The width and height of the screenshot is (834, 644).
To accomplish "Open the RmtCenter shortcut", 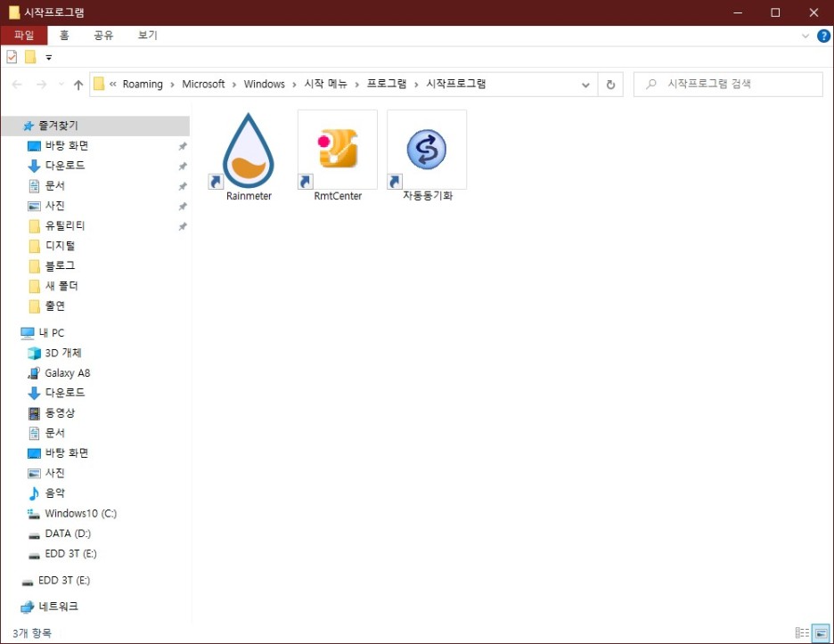I will pyautogui.click(x=338, y=157).
